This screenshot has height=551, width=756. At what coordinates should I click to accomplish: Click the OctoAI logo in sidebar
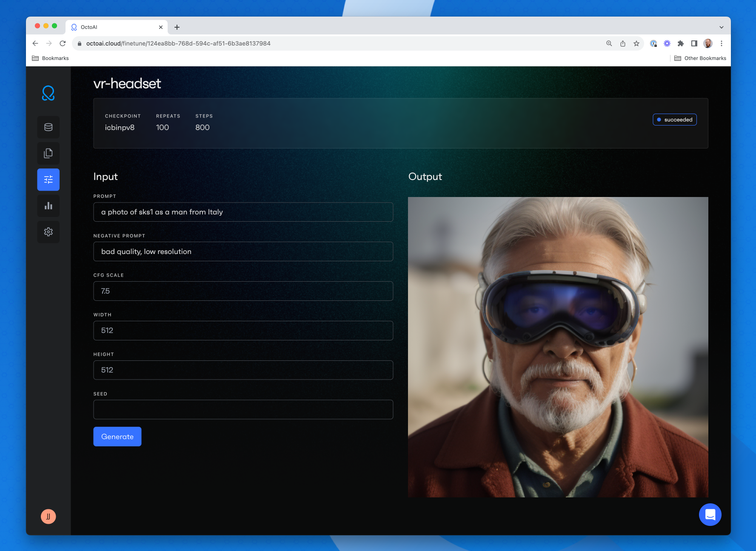point(48,93)
